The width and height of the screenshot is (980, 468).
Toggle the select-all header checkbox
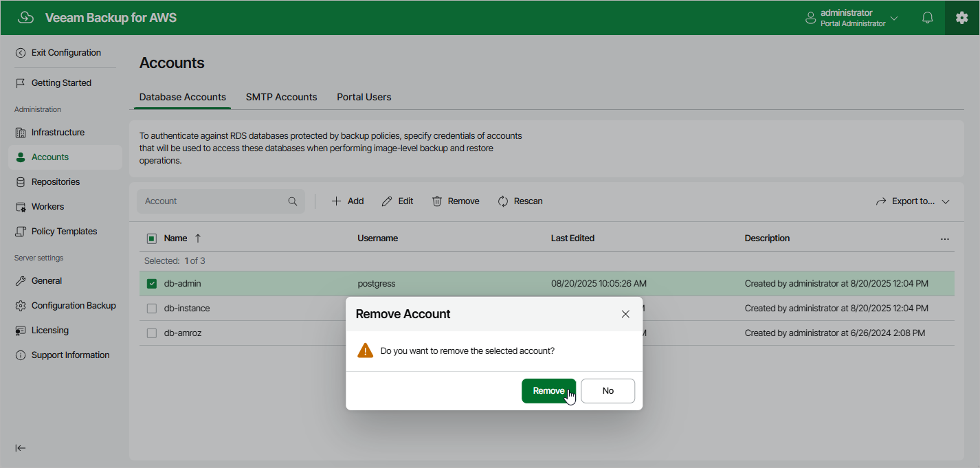point(152,238)
